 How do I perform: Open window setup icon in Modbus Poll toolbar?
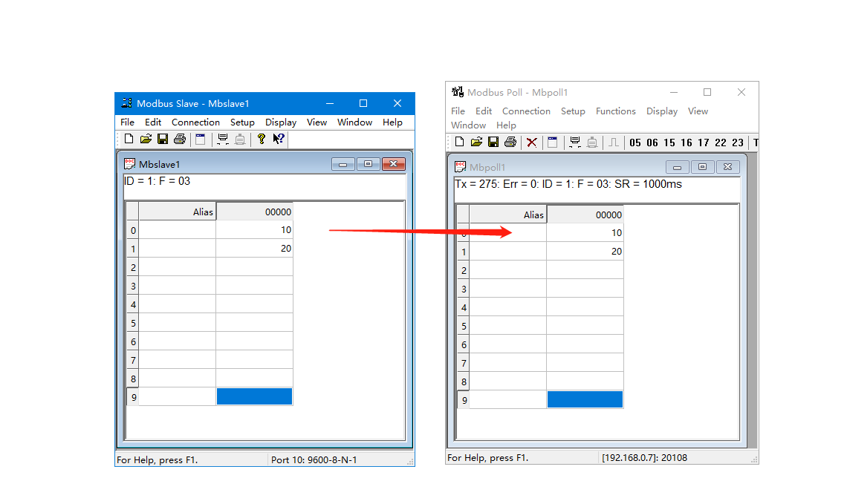click(x=552, y=143)
